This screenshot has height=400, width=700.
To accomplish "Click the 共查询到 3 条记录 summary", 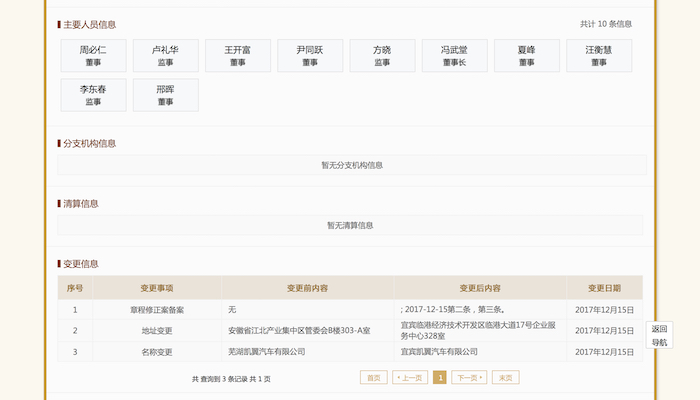I will click(x=231, y=379).
